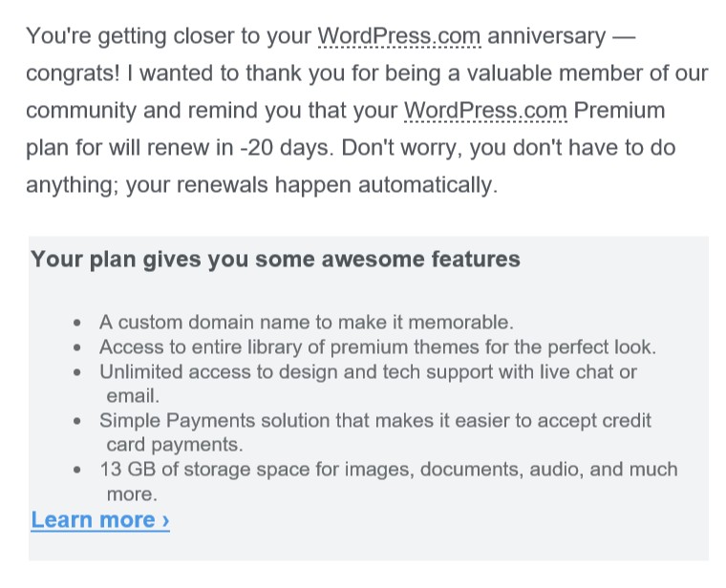This screenshot has width=726, height=588.
Task: Click the word "more." under the storage item
Action: click(132, 494)
